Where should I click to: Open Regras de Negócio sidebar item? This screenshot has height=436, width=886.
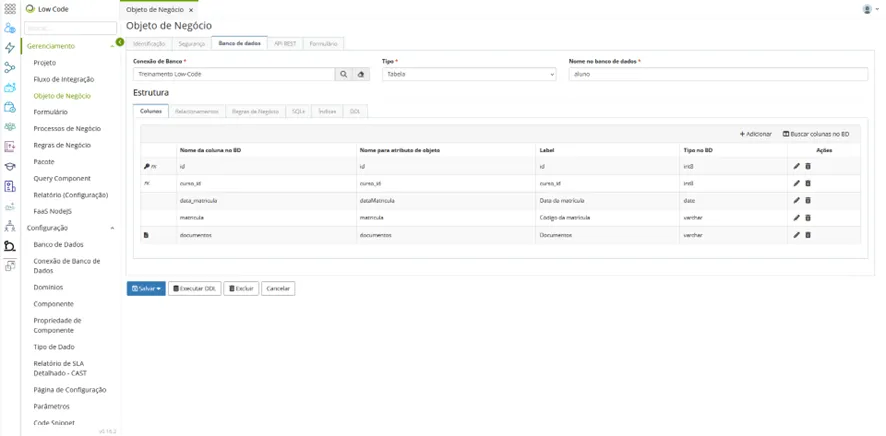pyautogui.click(x=62, y=145)
